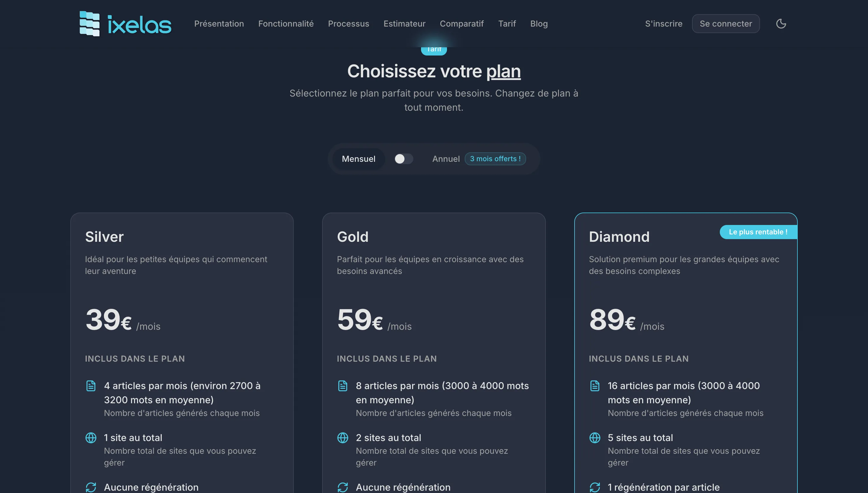Click the 'Le plus rentable !' badge
The height and width of the screenshot is (493, 868).
click(x=758, y=232)
